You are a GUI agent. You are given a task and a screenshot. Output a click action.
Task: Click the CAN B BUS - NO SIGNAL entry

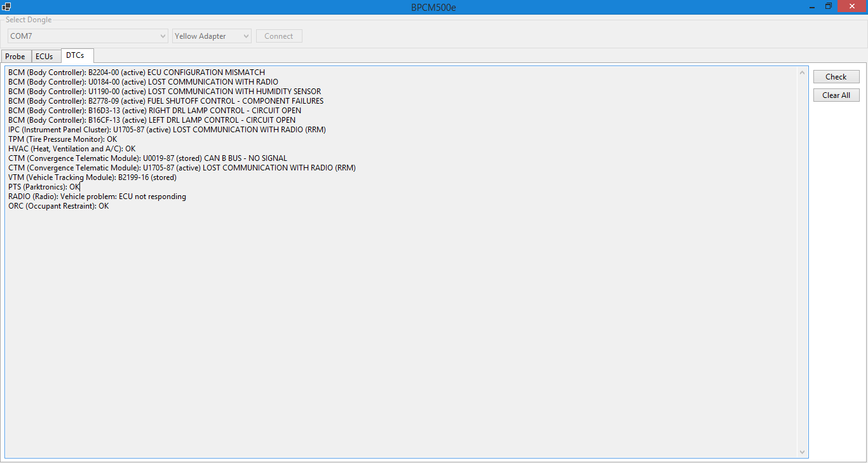point(147,158)
